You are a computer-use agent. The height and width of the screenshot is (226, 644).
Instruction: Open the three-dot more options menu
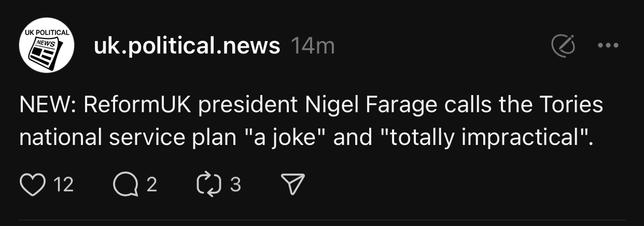point(608,46)
